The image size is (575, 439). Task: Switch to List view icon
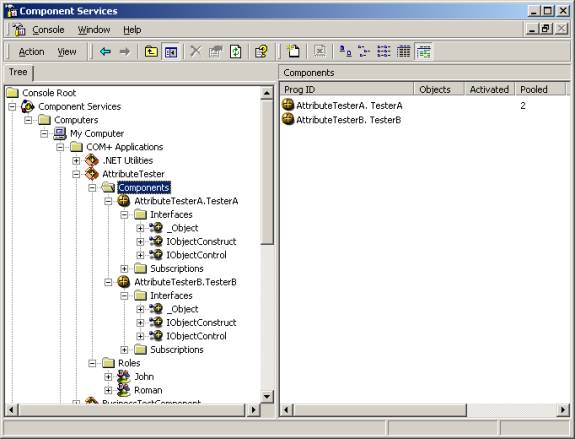(384, 52)
